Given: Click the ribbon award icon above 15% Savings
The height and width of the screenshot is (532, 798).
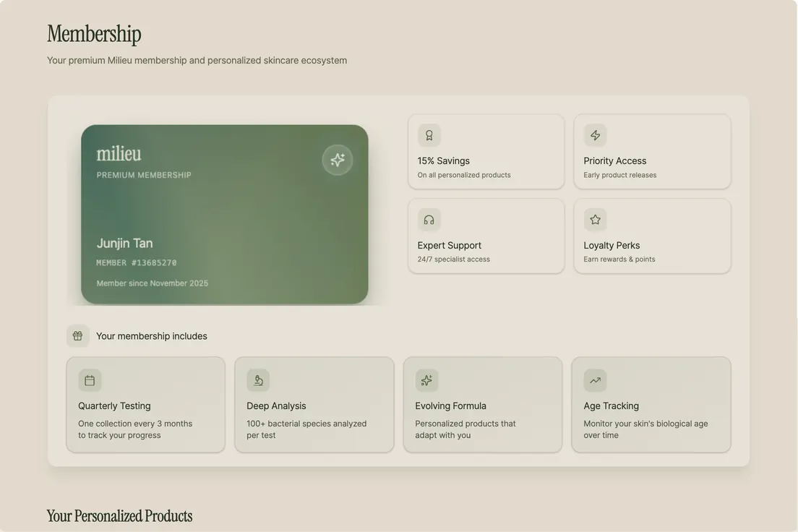Looking at the screenshot, I should click(429, 135).
